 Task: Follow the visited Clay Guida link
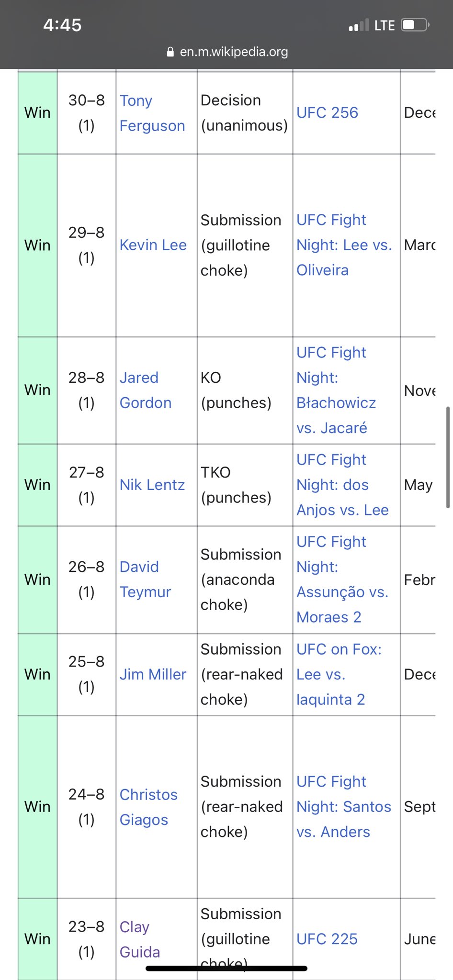tap(140, 939)
